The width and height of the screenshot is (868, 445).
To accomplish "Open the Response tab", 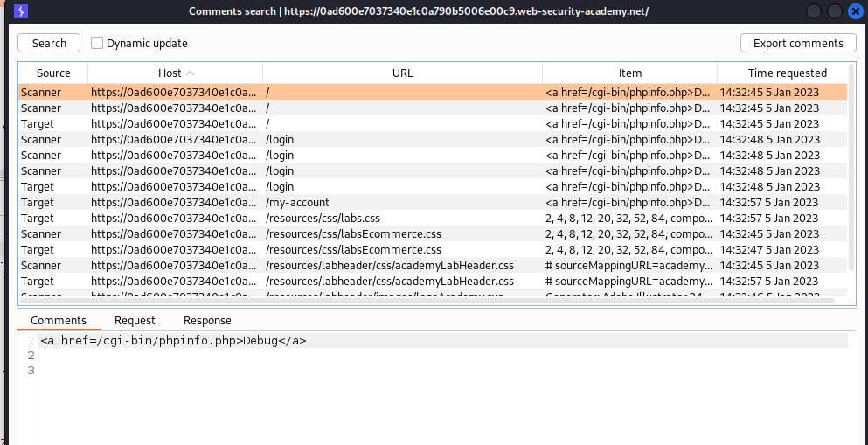I will point(207,321).
